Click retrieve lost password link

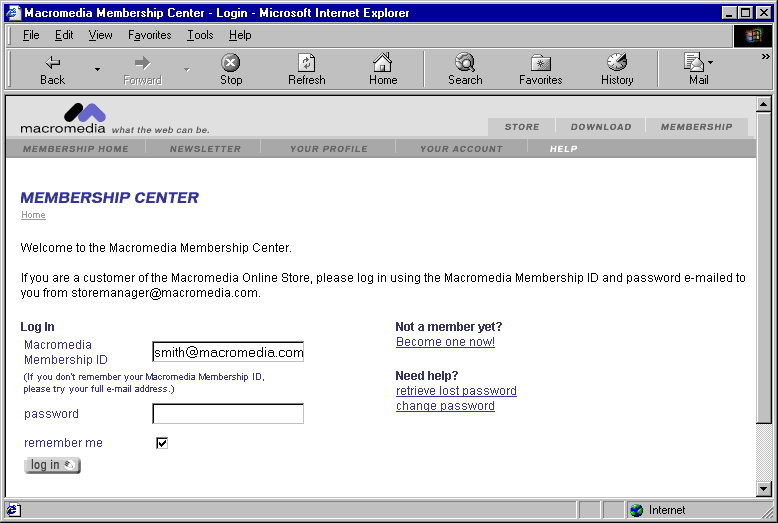click(x=456, y=391)
